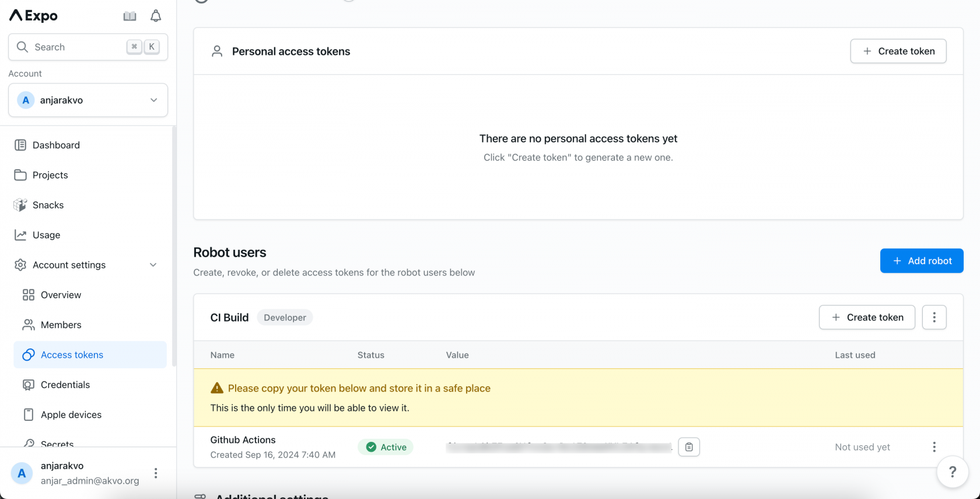This screenshot has height=499, width=980.
Task: Open Github Actions token options menu
Action: coord(934,447)
